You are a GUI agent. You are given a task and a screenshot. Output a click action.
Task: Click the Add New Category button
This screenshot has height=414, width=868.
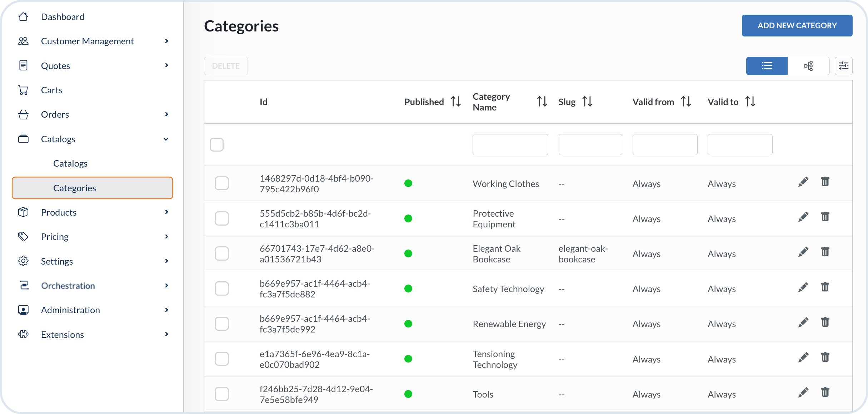tap(797, 26)
